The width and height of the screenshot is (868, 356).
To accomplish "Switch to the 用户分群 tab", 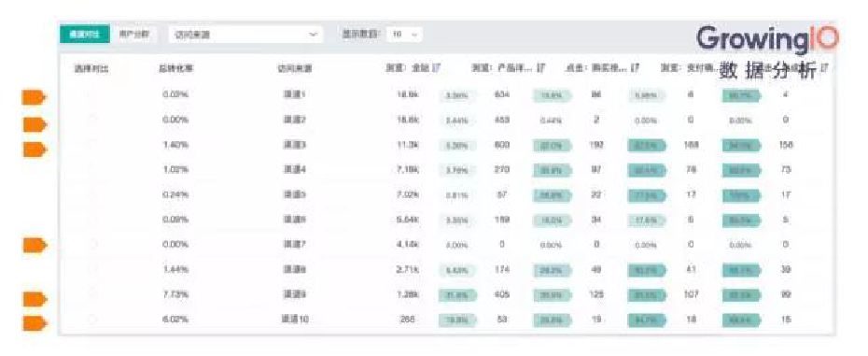I will coord(134,35).
